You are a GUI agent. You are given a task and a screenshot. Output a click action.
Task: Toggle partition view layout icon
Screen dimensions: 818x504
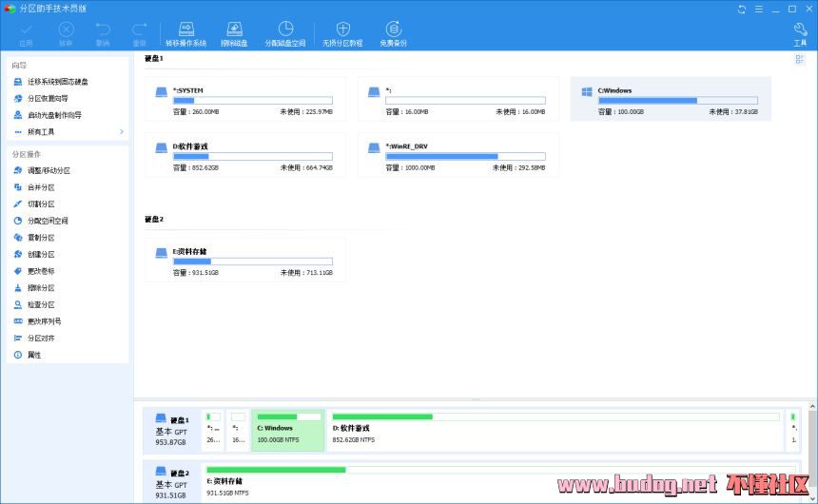(x=799, y=60)
